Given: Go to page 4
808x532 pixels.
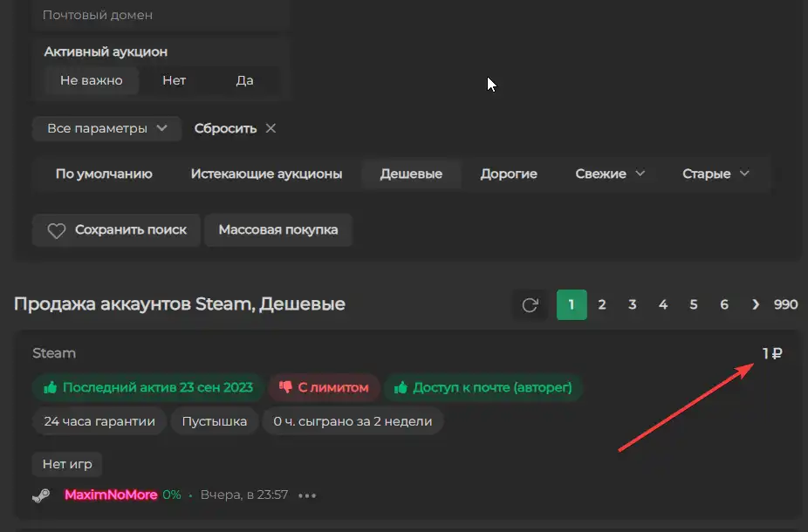Looking at the screenshot, I should [x=663, y=305].
